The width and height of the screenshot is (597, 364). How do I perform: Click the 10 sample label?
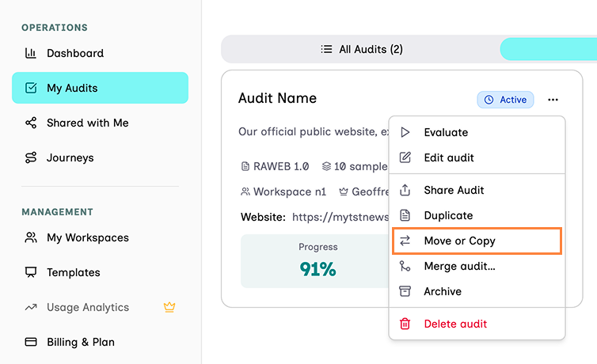pyautogui.click(x=360, y=167)
